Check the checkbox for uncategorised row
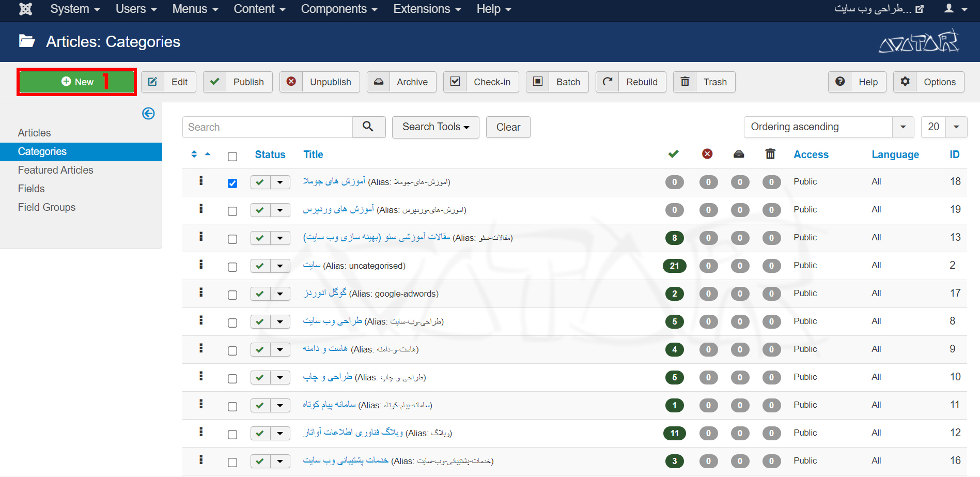The width and height of the screenshot is (980, 477). [232, 267]
